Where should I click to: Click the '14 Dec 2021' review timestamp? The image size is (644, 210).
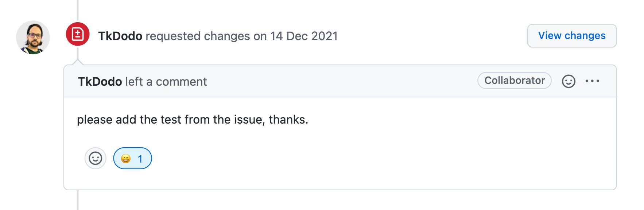point(304,36)
